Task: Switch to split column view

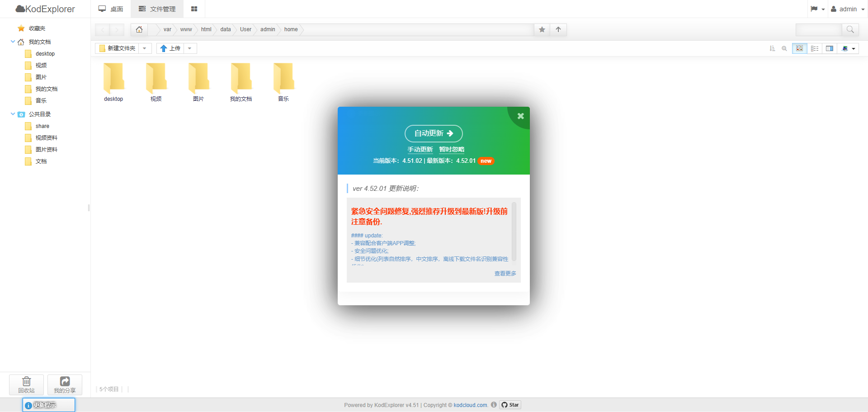Action: click(x=830, y=48)
